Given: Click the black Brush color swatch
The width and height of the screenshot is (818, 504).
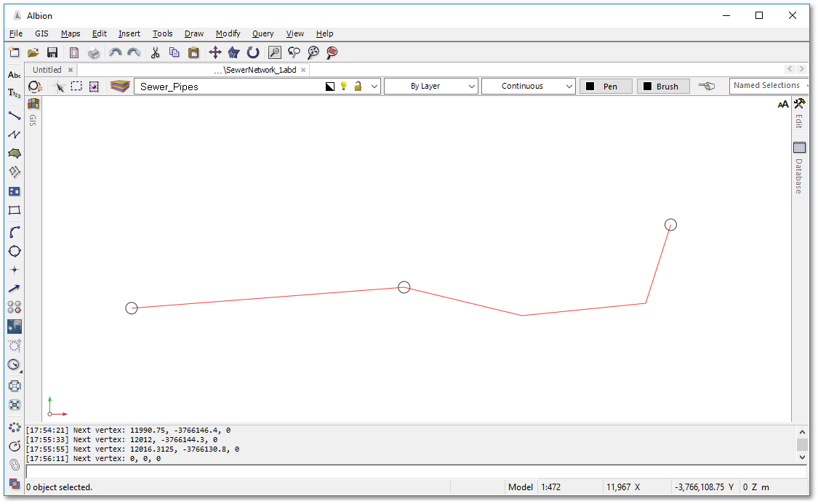Looking at the screenshot, I should [x=647, y=86].
